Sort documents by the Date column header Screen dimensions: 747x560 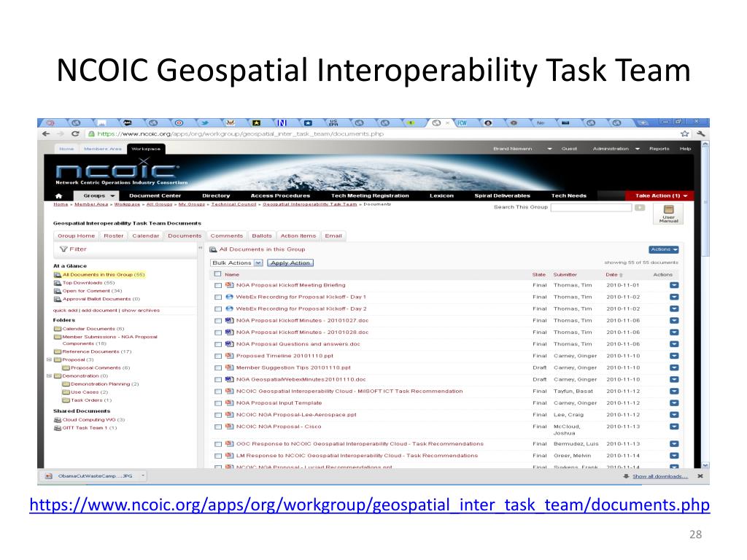(x=614, y=275)
